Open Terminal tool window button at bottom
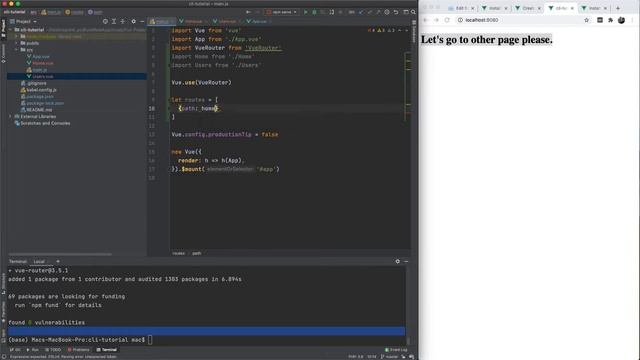640x360 pixels. tap(107, 350)
